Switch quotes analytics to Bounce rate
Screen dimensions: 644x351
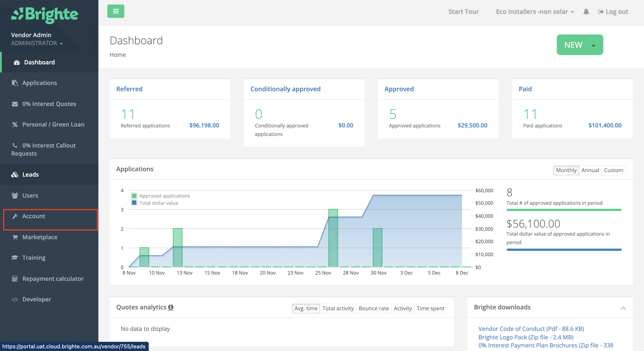coord(373,309)
